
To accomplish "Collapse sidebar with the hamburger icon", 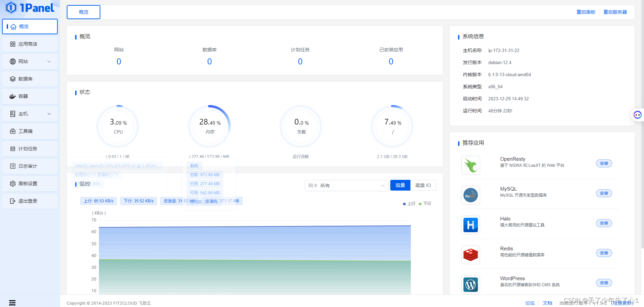I will click(x=12, y=303).
